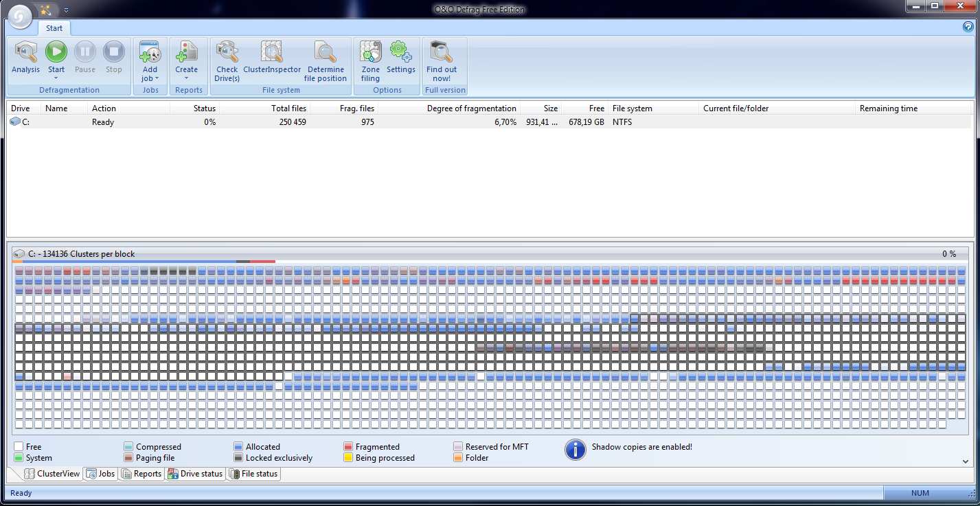Click the quick access wizard icon
The width and height of the screenshot is (980, 506).
pyautogui.click(x=46, y=10)
